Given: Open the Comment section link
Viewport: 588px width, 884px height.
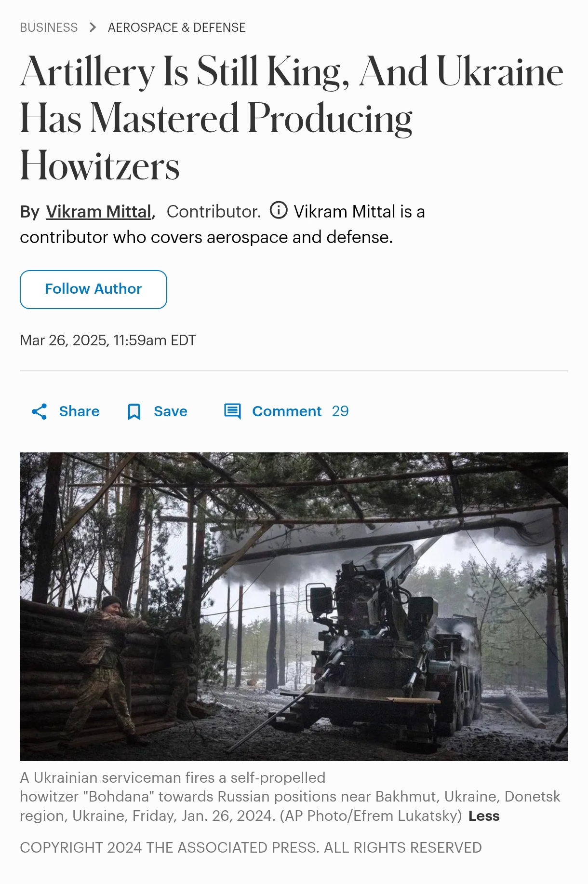Looking at the screenshot, I should [287, 411].
